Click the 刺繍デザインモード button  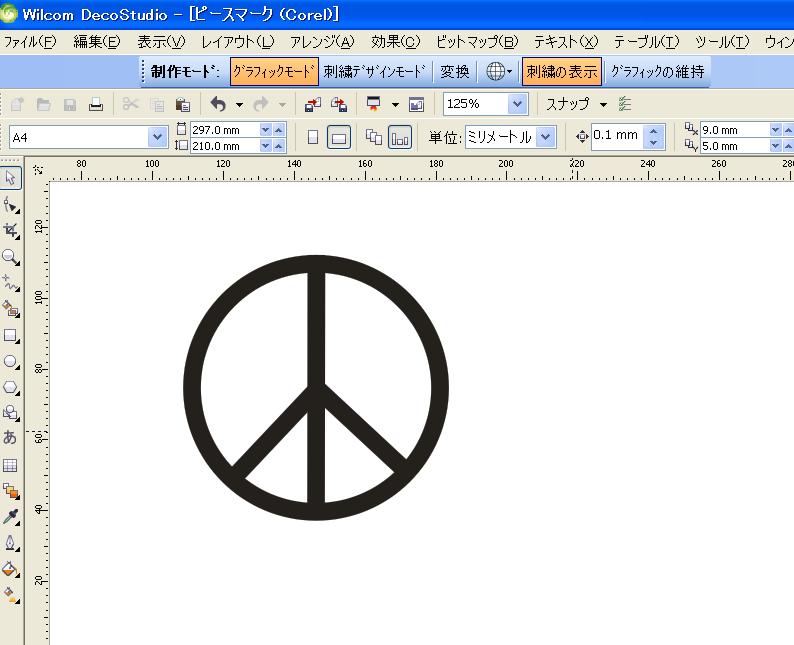tap(375, 72)
